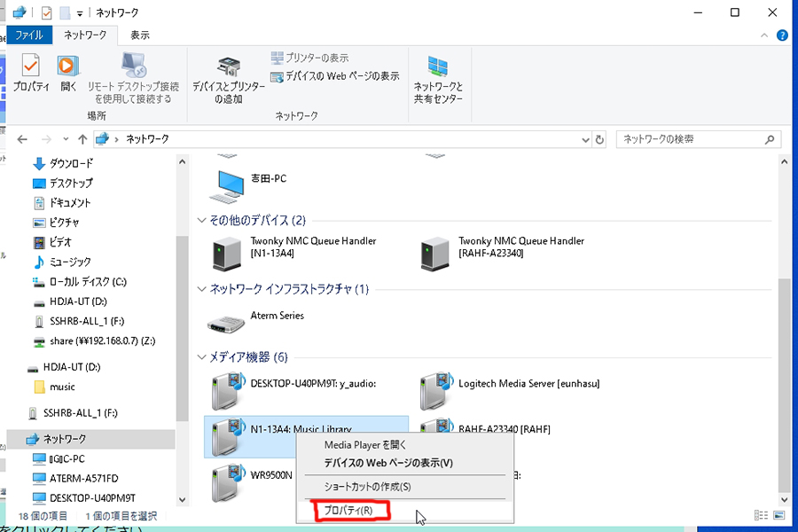Collapse the メディア機器 group
The width and height of the screenshot is (798, 532).
[x=201, y=357]
